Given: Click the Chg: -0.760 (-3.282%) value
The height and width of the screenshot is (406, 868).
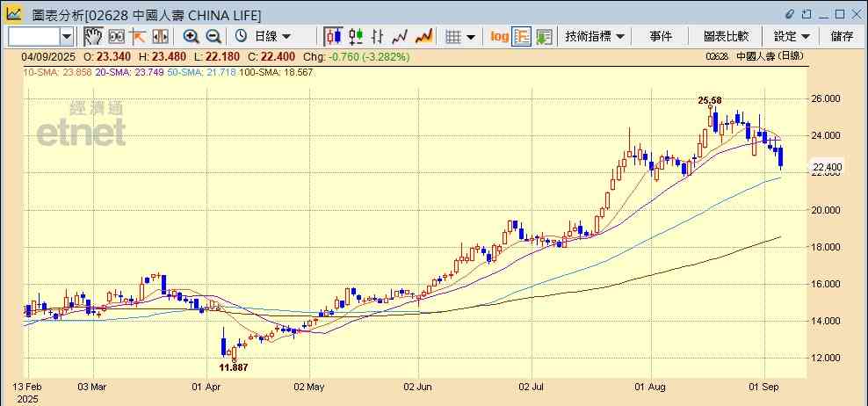Looking at the screenshot, I should [x=357, y=56].
